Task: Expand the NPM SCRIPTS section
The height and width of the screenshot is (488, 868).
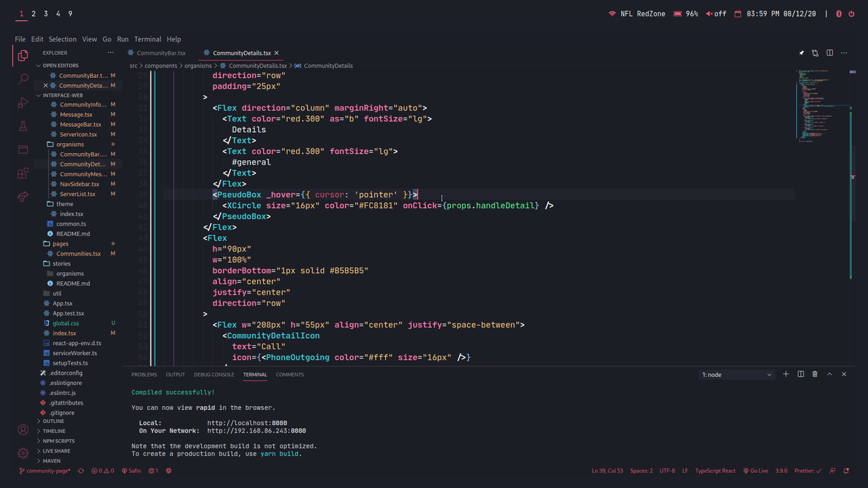Action: [x=58, y=441]
